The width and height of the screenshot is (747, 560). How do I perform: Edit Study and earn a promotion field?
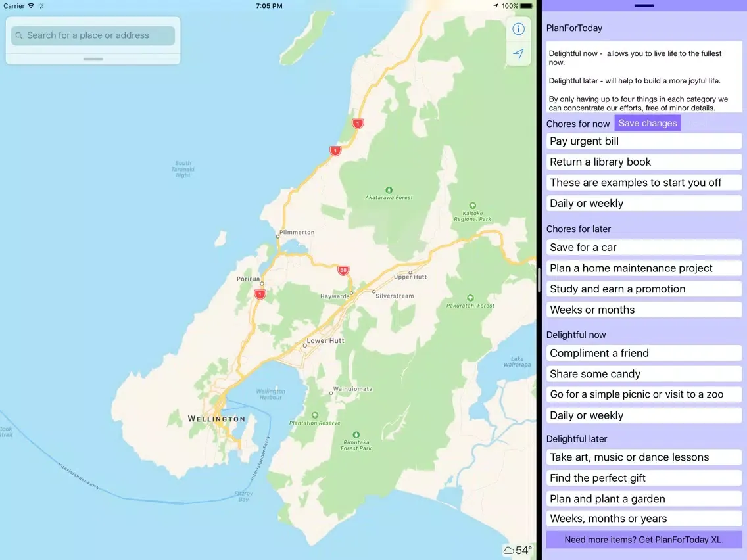[x=644, y=289]
